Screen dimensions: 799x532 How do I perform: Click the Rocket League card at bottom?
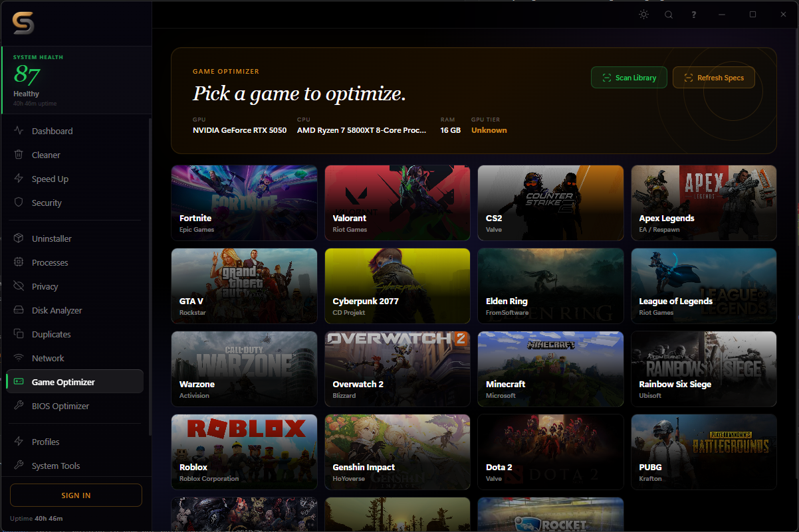click(x=550, y=514)
